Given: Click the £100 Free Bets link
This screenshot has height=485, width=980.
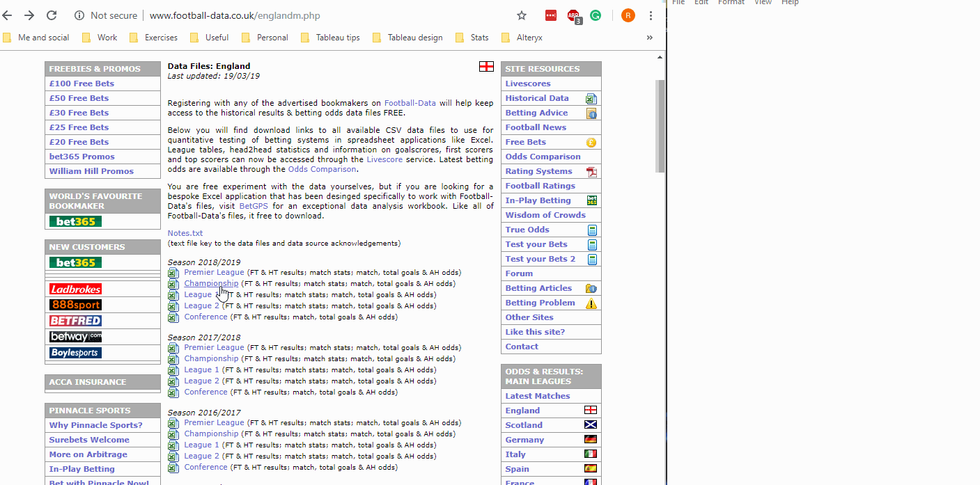Looking at the screenshot, I should click(x=81, y=84).
